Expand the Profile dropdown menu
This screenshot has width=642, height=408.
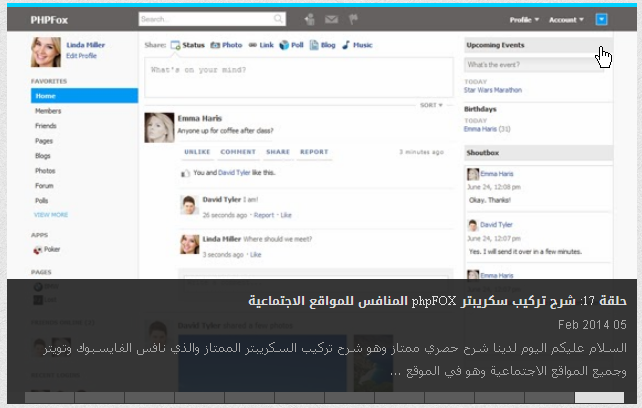(524, 20)
